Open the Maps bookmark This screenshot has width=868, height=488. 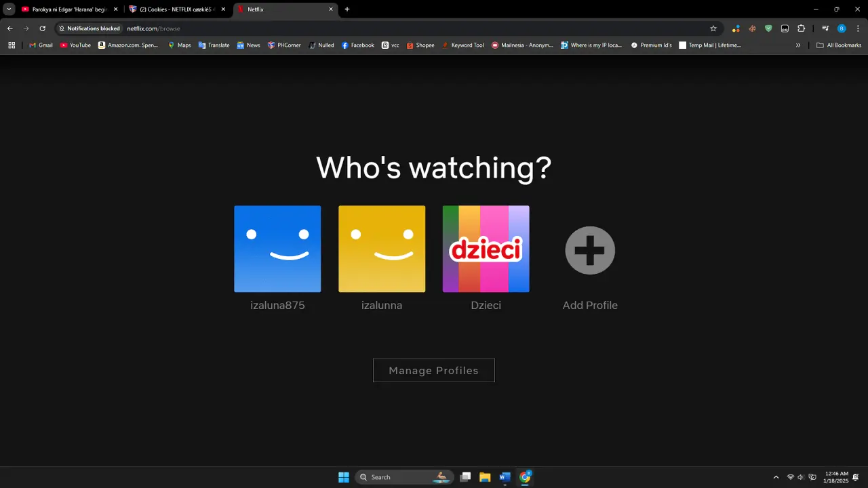click(x=180, y=45)
